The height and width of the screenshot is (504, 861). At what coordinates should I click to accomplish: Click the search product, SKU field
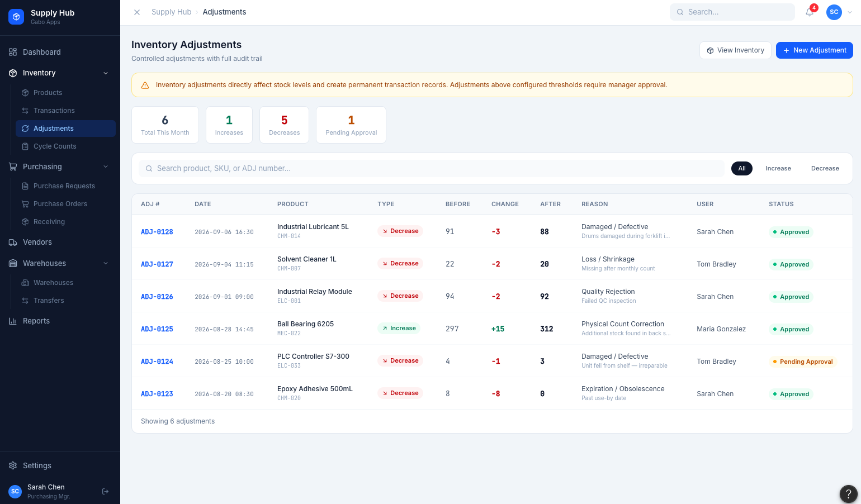click(x=432, y=168)
